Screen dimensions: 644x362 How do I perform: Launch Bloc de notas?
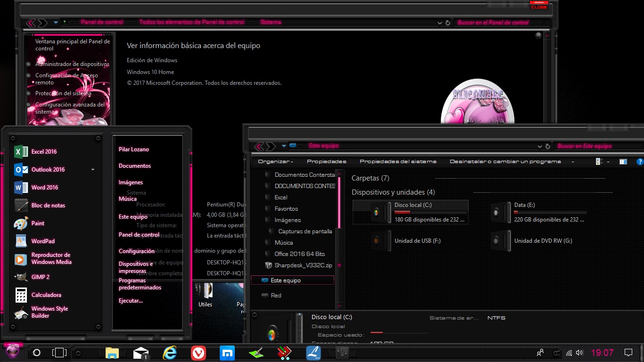coord(40,206)
